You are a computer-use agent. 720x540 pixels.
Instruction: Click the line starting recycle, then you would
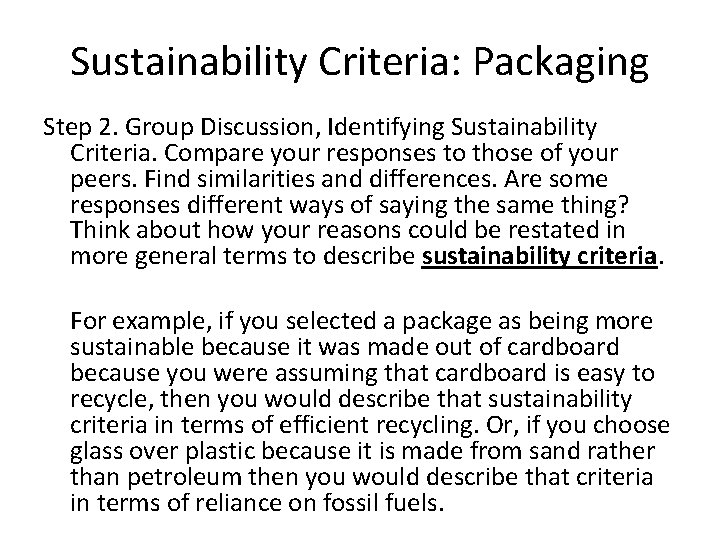pos(351,399)
